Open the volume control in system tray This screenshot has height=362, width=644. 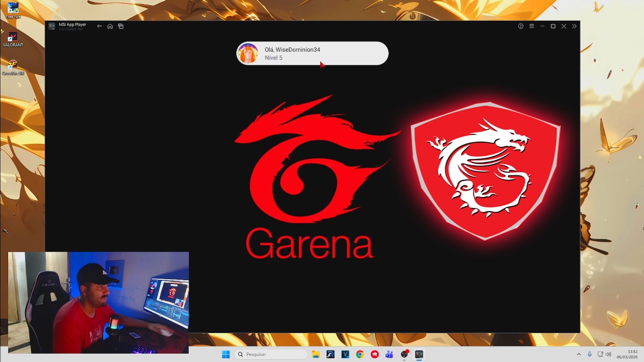coord(608,354)
